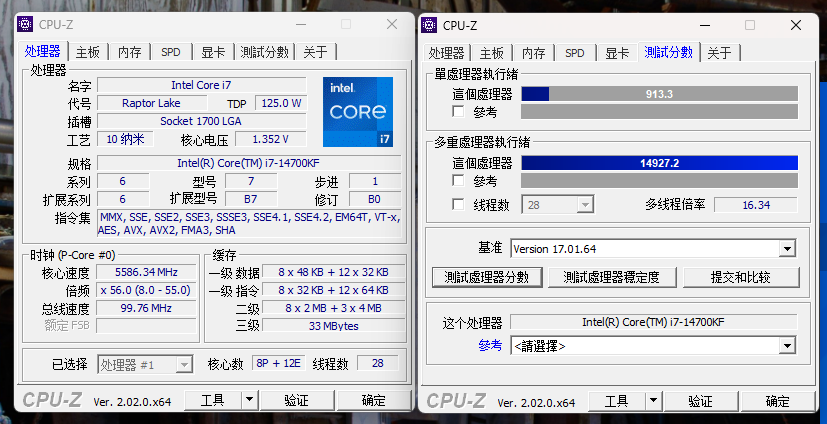
Task: Minimize the left CPU-Z window
Action: coord(301,24)
